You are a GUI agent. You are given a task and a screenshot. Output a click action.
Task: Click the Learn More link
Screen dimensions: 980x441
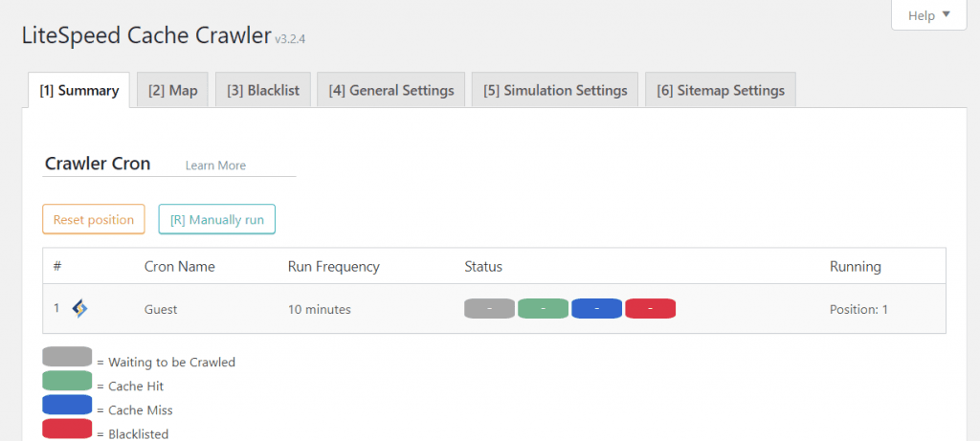tap(215, 165)
